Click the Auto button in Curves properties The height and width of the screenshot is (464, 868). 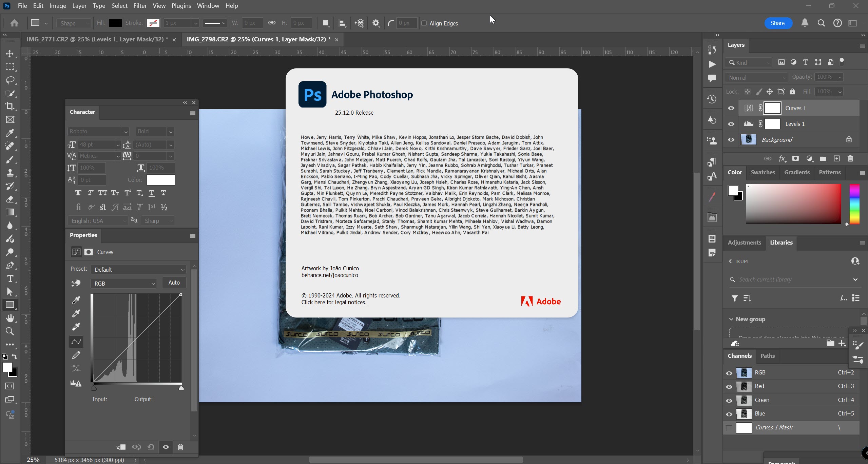(174, 282)
